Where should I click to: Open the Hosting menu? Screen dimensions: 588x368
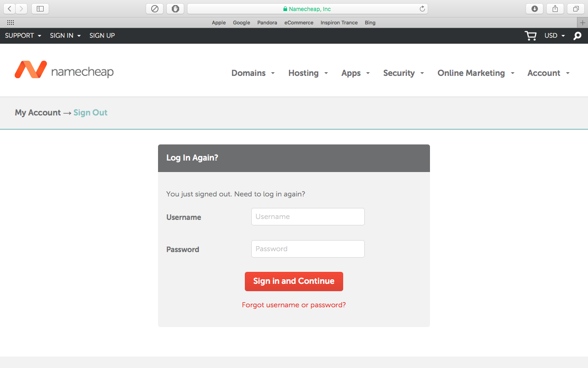click(308, 73)
